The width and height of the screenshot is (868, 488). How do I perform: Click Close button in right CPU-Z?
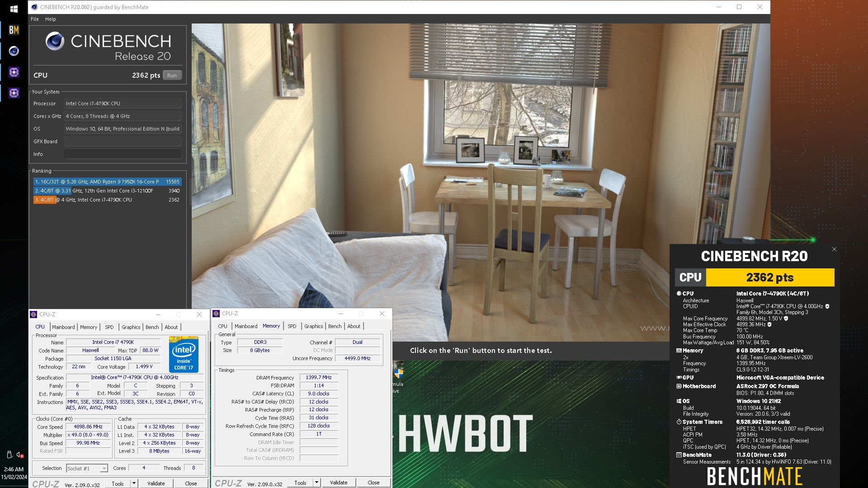click(373, 483)
